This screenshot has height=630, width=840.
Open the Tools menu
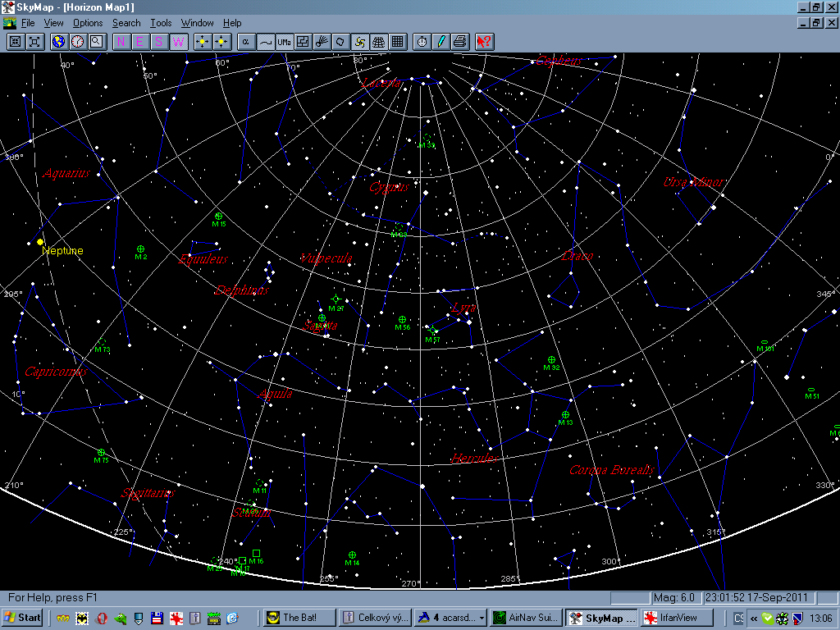tap(161, 23)
